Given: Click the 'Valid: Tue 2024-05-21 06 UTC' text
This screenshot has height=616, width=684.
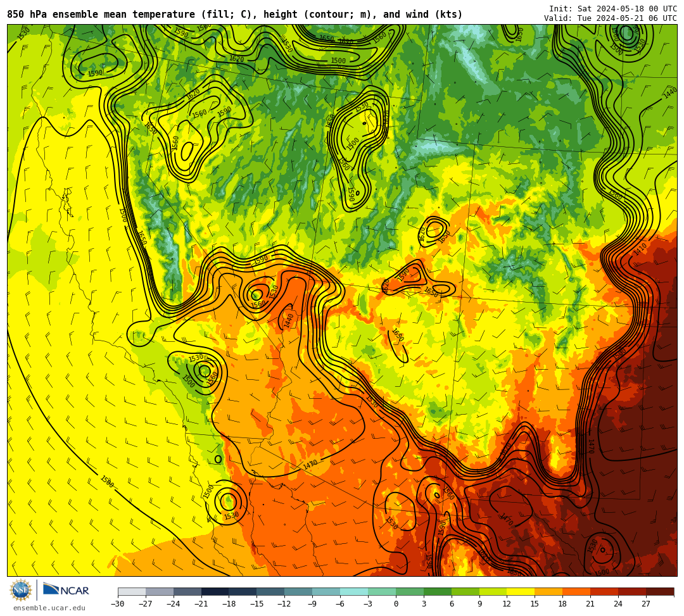Looking at the screenshot, I should 611,18.
